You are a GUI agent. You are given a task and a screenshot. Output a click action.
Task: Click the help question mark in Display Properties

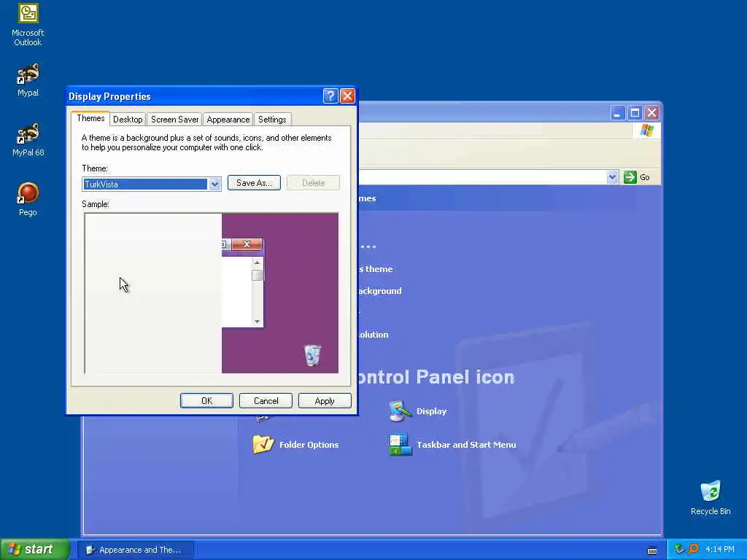coord(330,96)
